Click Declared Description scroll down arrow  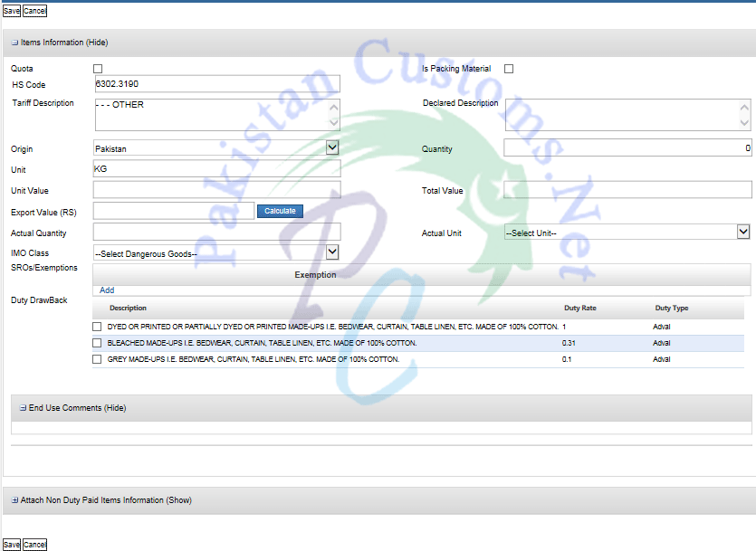(x=744, y=122)
